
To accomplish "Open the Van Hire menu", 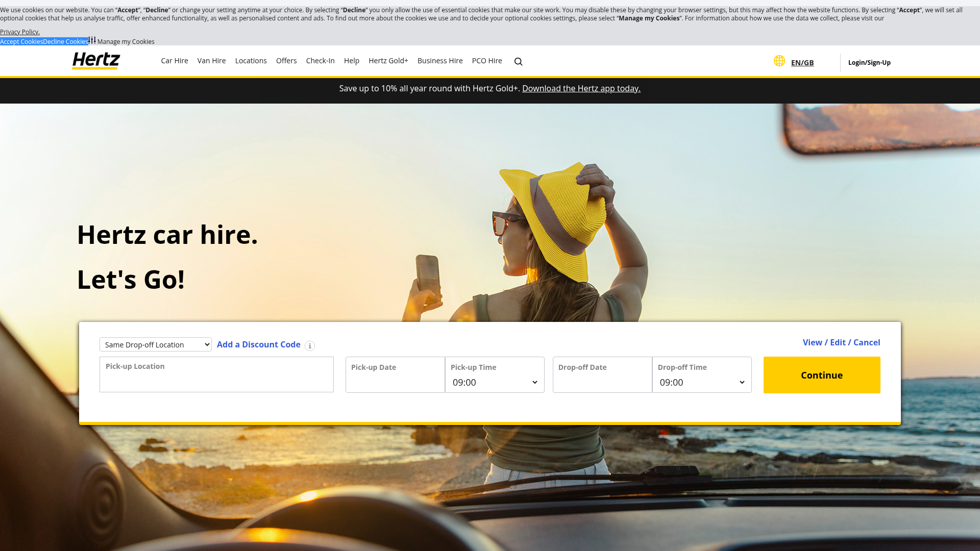I will tap(211, 61).
